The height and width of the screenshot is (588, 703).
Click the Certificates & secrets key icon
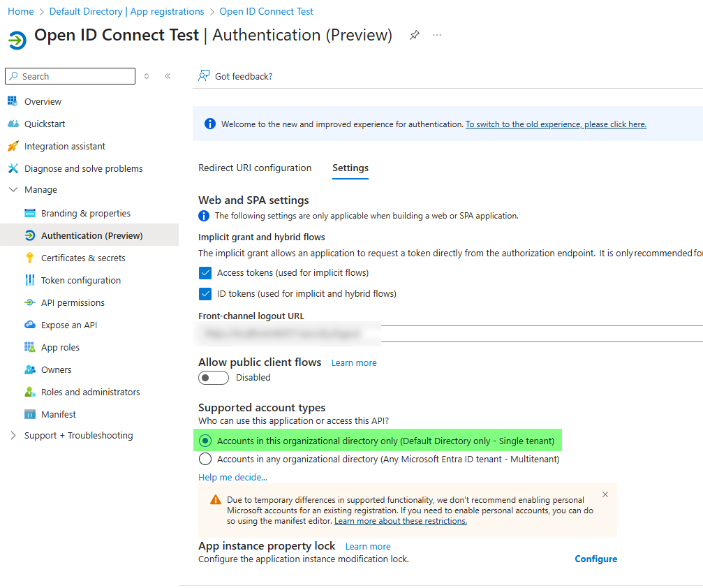pos(29,258)
